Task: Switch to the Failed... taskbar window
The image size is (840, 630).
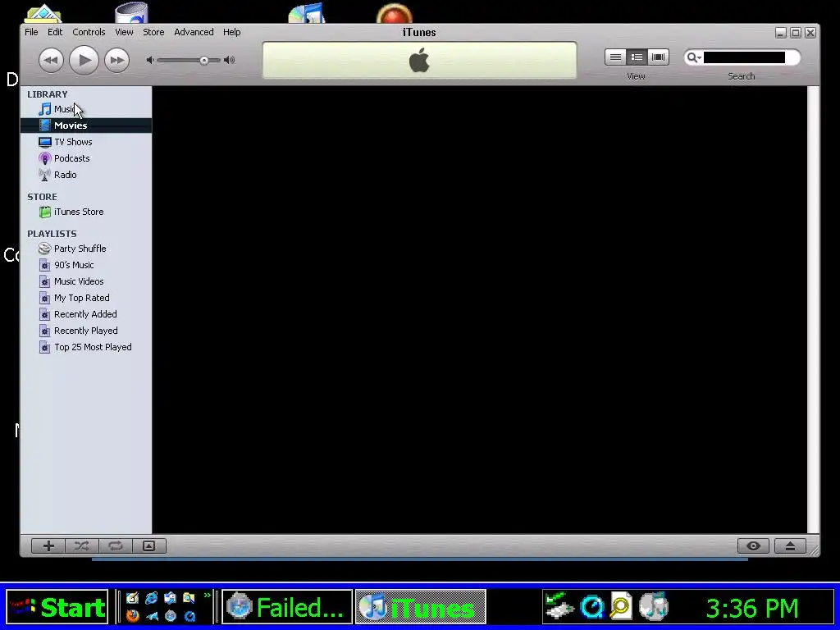Action: point(287,608)
